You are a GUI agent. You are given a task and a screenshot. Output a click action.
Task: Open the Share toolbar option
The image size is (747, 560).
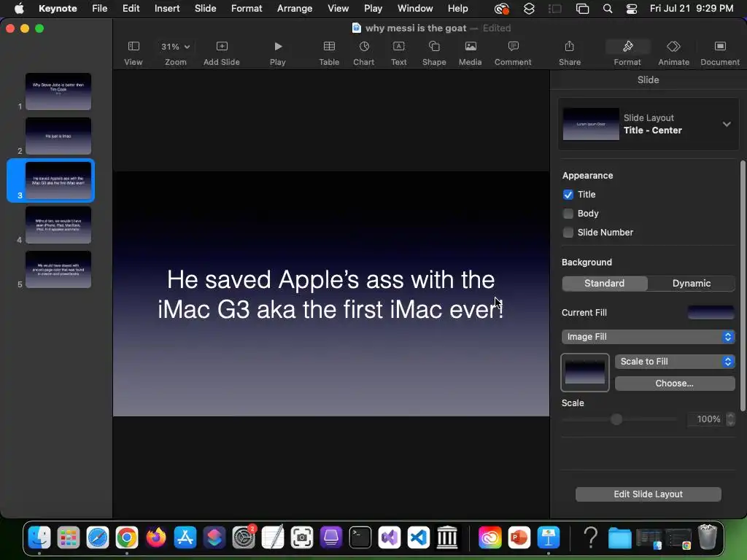[x=569, y=52]
